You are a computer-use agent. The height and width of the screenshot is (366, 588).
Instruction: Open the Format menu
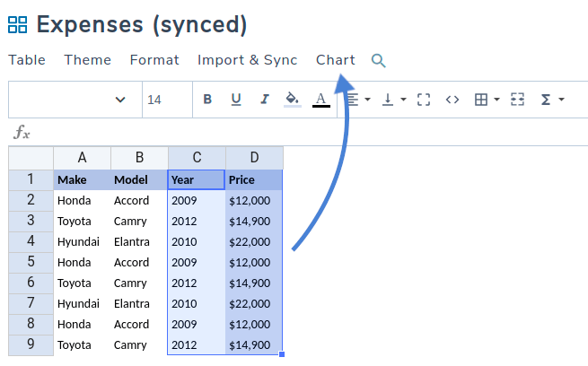pyautogui.click(x=154, y=60)
